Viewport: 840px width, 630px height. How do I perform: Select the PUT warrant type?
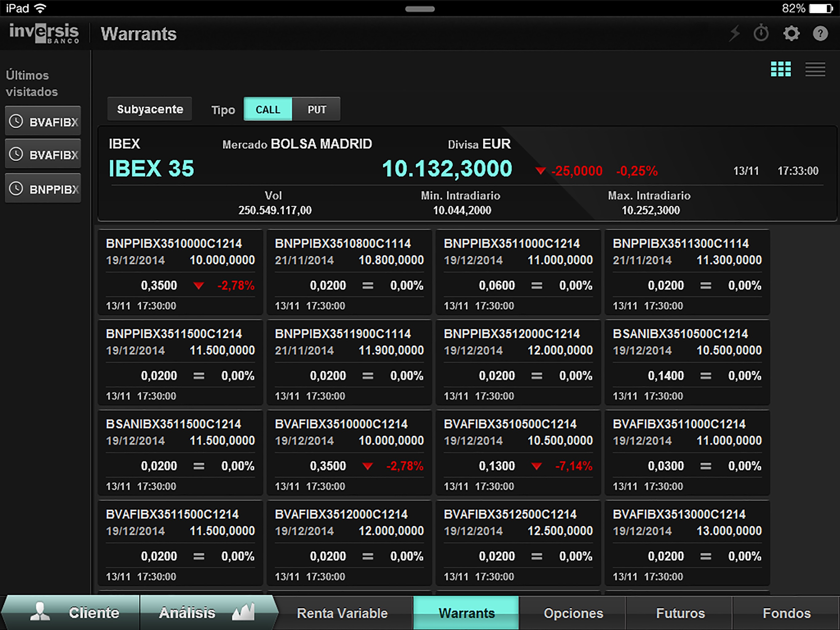pyautogui.click(x=316, y=110)
